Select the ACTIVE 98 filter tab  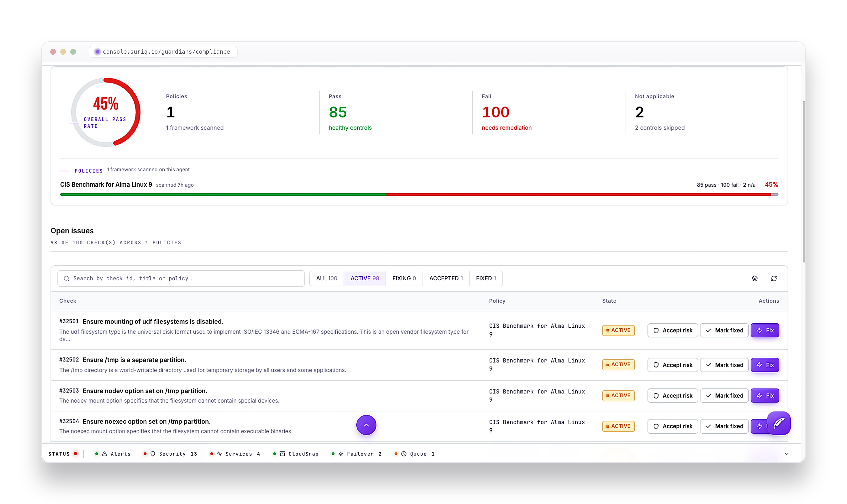[x=365, y=279]
